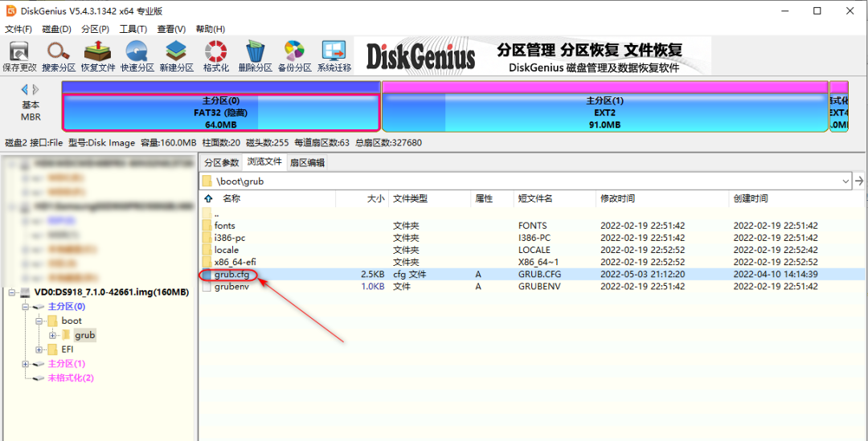Go to the next disk with right arrow
868x441 pixels.
(x=36, y=89)
